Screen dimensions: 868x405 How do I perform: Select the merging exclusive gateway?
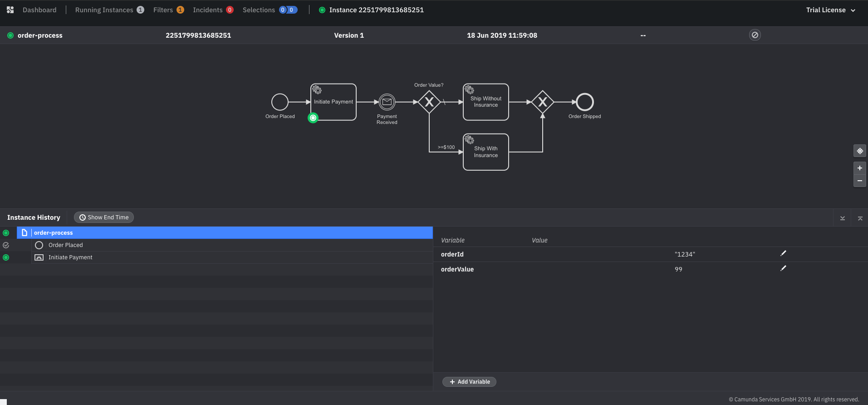(x=543, y=102)
